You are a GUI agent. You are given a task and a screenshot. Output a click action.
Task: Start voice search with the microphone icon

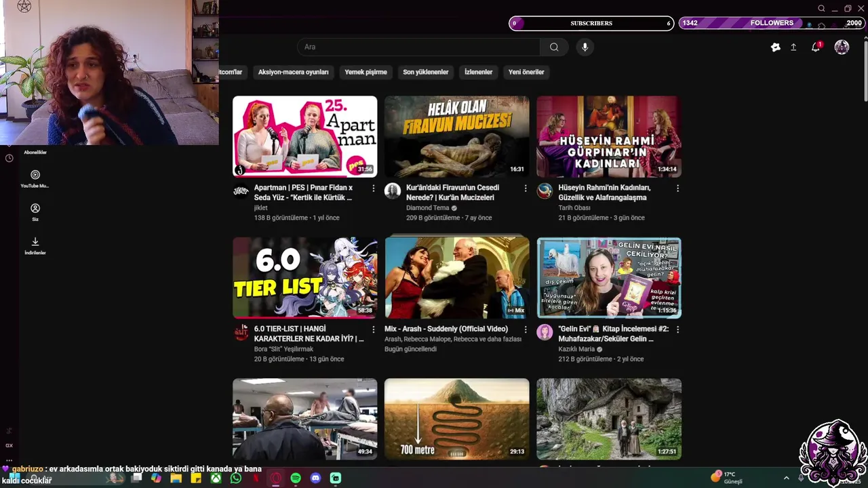(x=585, y=47)
